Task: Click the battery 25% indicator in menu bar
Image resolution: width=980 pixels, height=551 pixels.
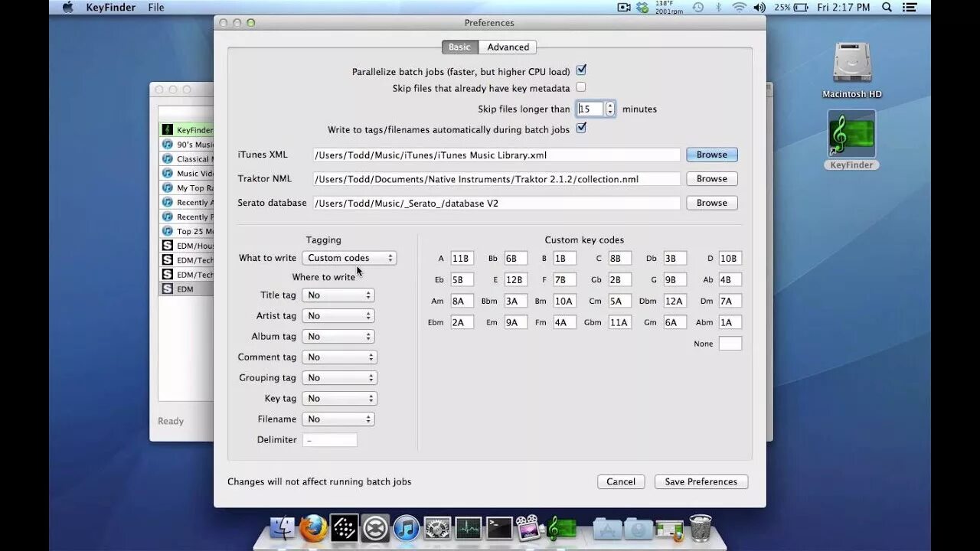Action: (x=791, y=8)
